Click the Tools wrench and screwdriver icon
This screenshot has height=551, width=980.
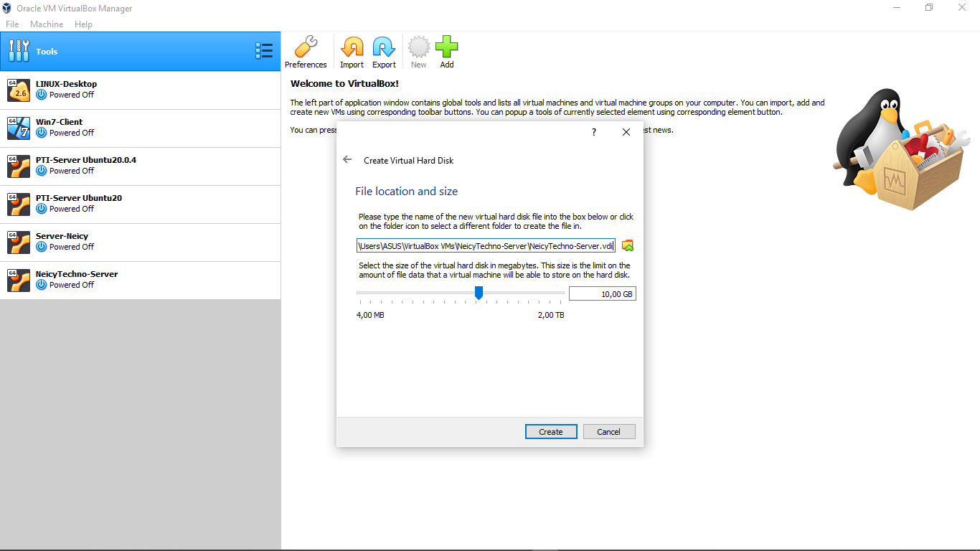click(x=19, y=51)
